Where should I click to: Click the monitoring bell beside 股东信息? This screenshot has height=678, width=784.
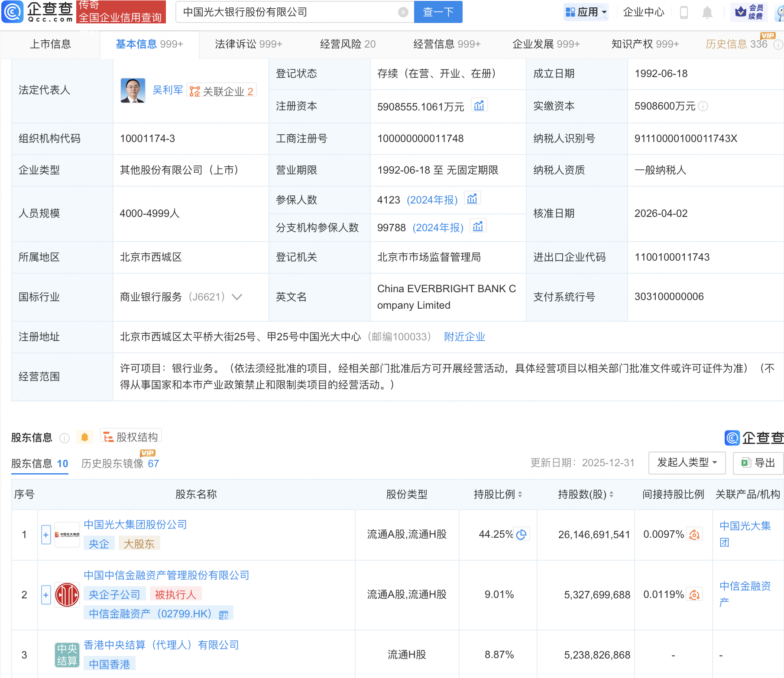(85, 436)
